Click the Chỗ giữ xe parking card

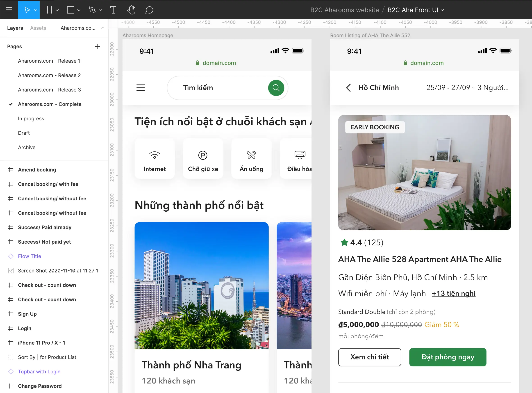203,158
